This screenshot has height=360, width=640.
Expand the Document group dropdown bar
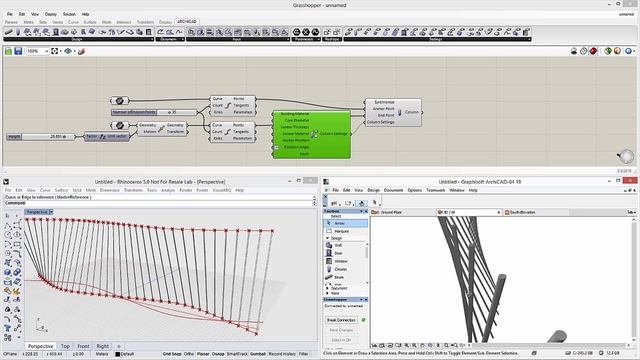[x=170, y=40]
